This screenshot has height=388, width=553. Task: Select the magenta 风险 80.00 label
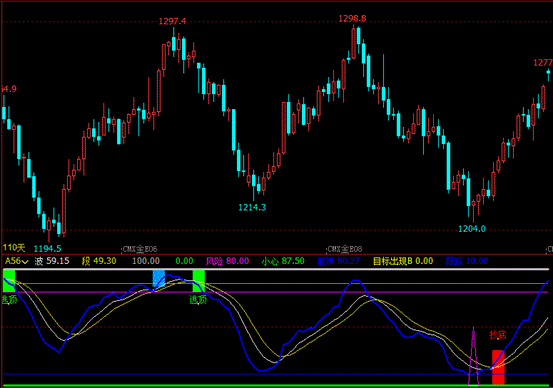(227, 261)
